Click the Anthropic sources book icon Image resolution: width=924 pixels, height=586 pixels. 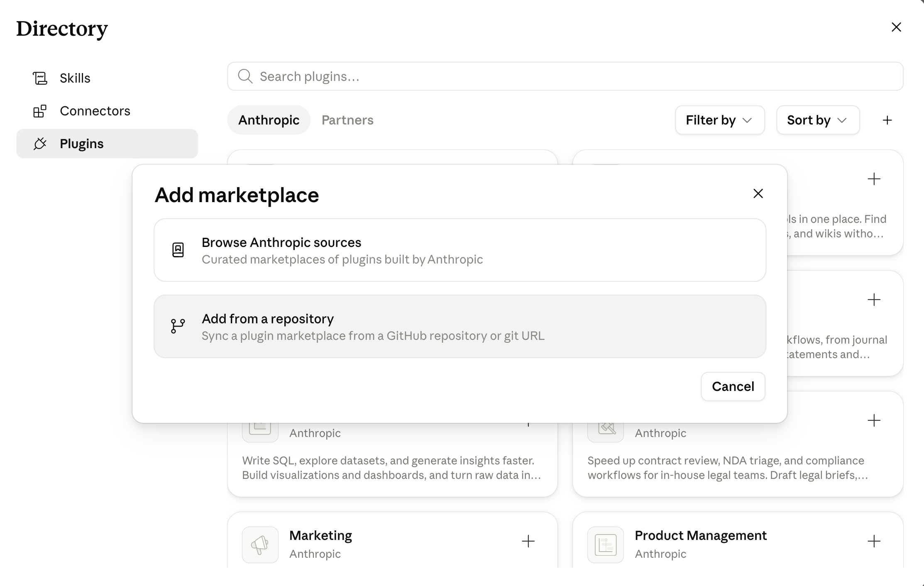178,250
